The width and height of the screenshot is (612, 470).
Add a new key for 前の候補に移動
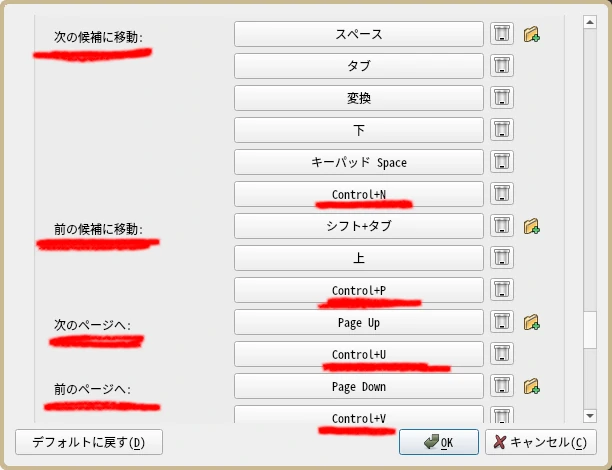tap(532, 226)
